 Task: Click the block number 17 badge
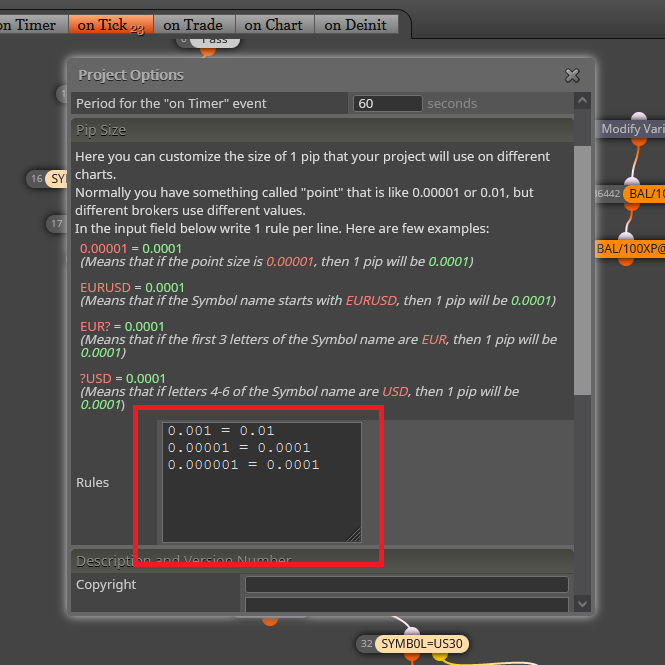click(56, 224)
